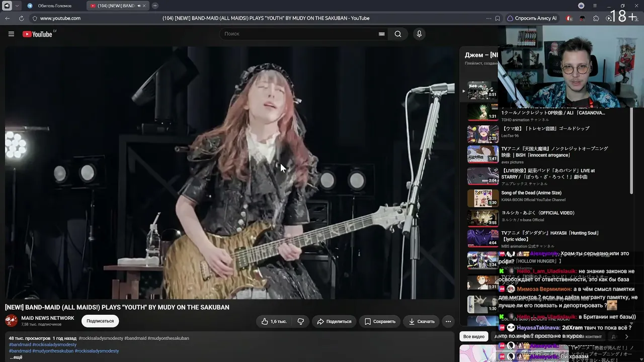Go back with the browser back arrow
This screenshot has height=362, width=644.
click(8, 18)
